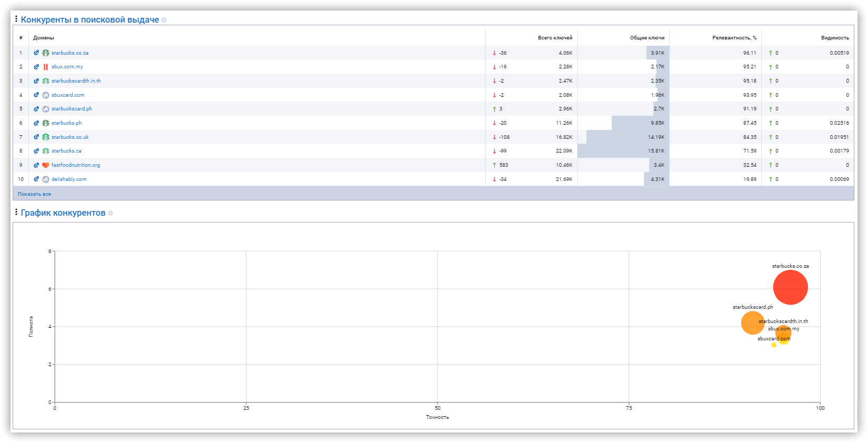The image size is (868, 443).
Task: Open external link icon for starbuckscard.ph
Action: (x=36, y=109)
